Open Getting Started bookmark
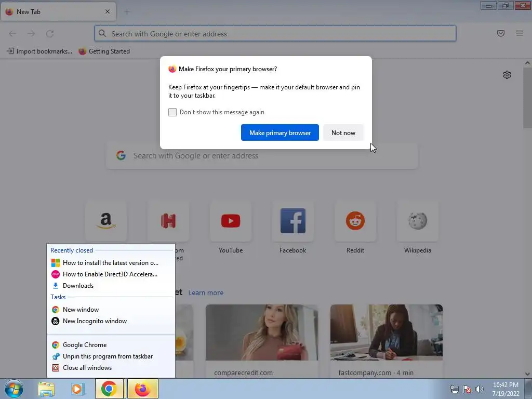532x399 pixels. pyautogui.click(x=104, y=51)
